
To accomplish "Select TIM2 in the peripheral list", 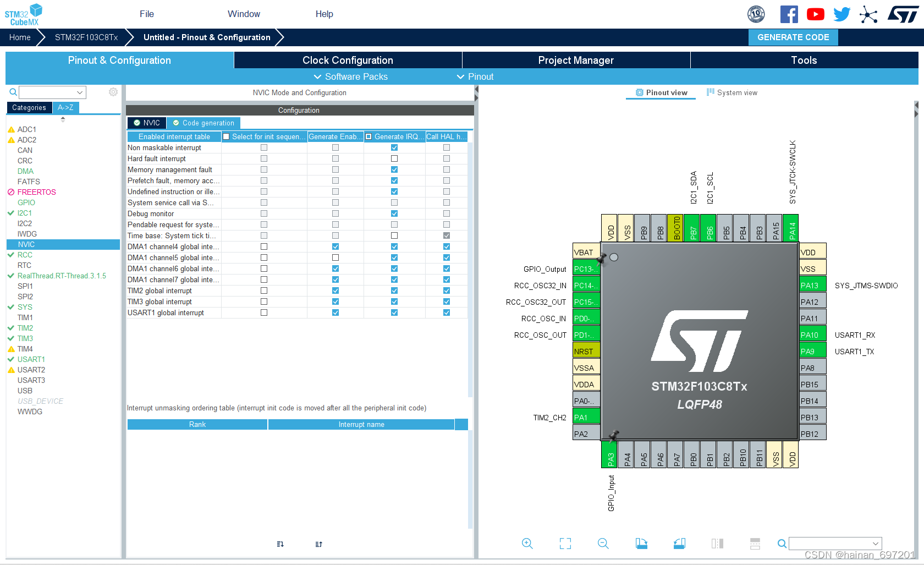I will click(25, 328).
